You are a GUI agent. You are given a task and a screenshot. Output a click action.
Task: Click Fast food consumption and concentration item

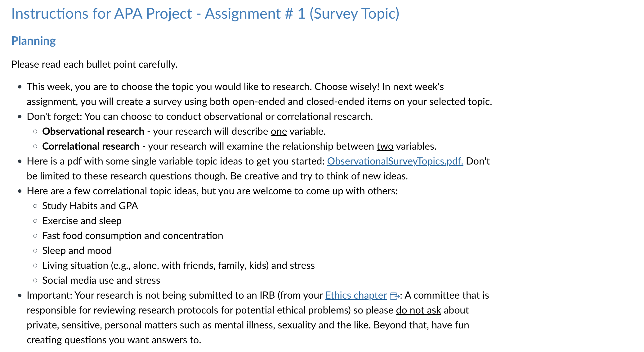132,236
